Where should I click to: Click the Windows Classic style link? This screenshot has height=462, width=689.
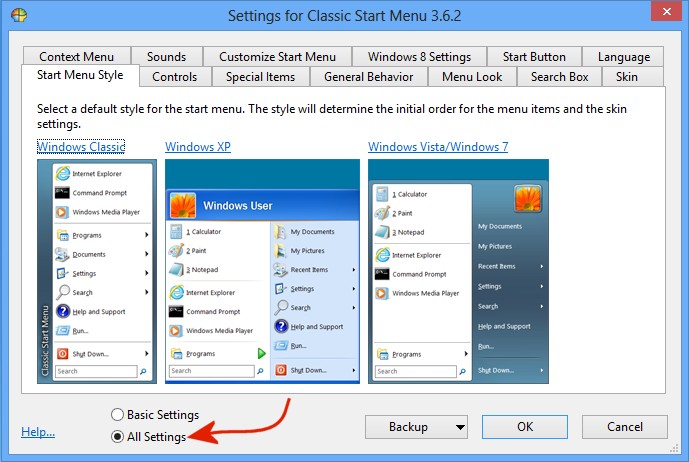pyautogui.click(x=81, y=146)
